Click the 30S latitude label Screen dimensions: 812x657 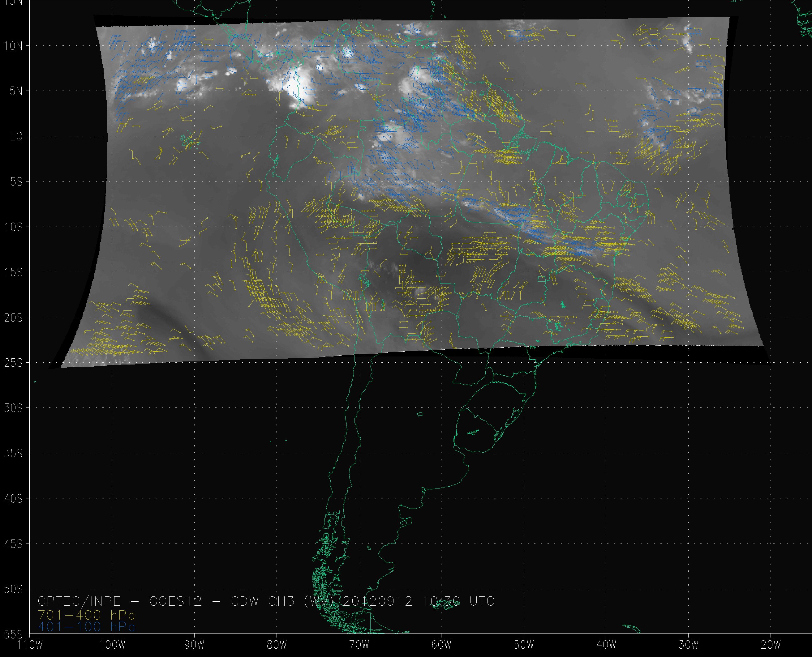coord(13,408)
